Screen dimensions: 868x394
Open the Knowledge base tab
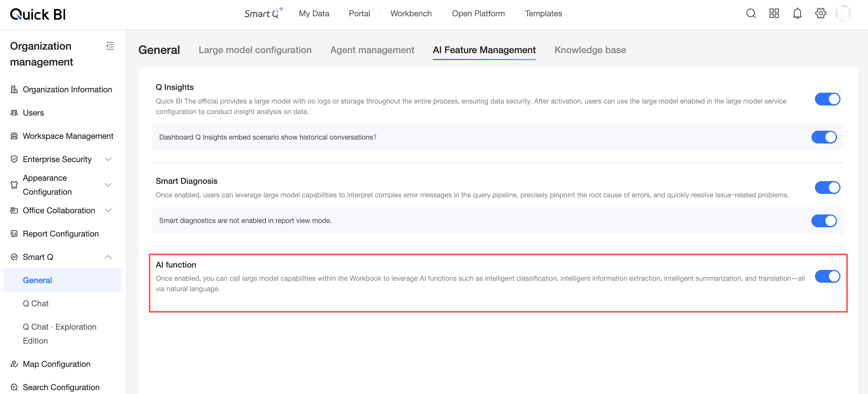pos(590,50)
